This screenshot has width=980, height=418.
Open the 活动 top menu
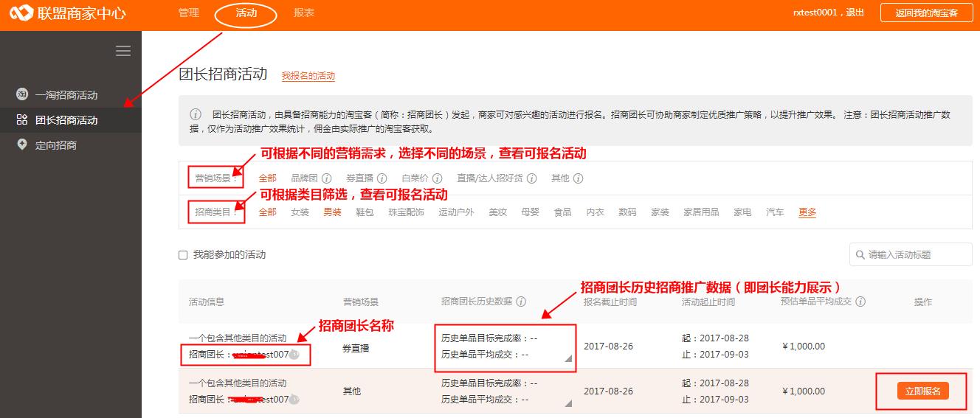[x=246, y=13]
